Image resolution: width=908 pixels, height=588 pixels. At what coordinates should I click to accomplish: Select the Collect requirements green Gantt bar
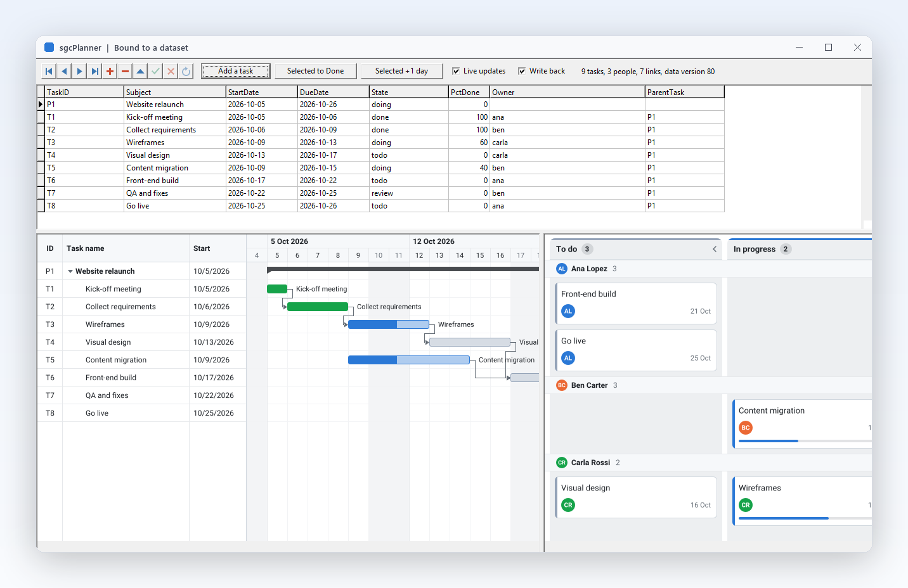[318, 307]
